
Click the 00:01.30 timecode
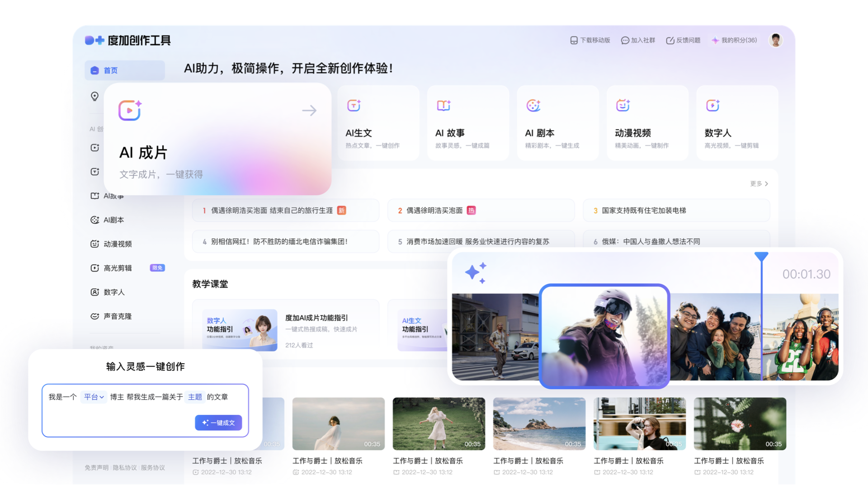point(806,274)
